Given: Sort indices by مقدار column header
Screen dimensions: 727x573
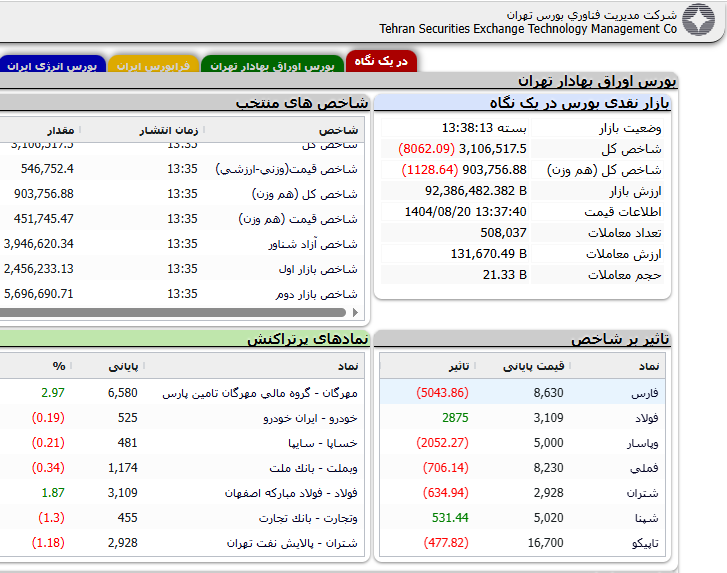Looking at the screenshot, I should click(60, 130).
